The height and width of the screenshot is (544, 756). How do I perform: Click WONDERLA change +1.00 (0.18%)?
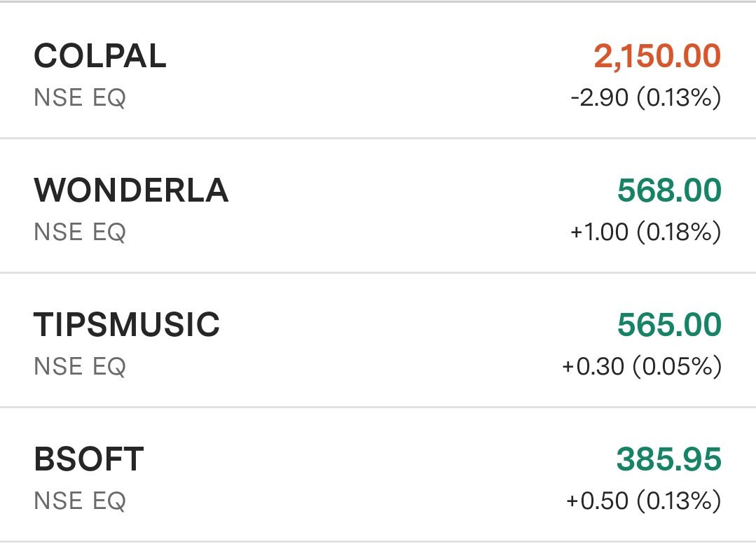pos(645,232)
